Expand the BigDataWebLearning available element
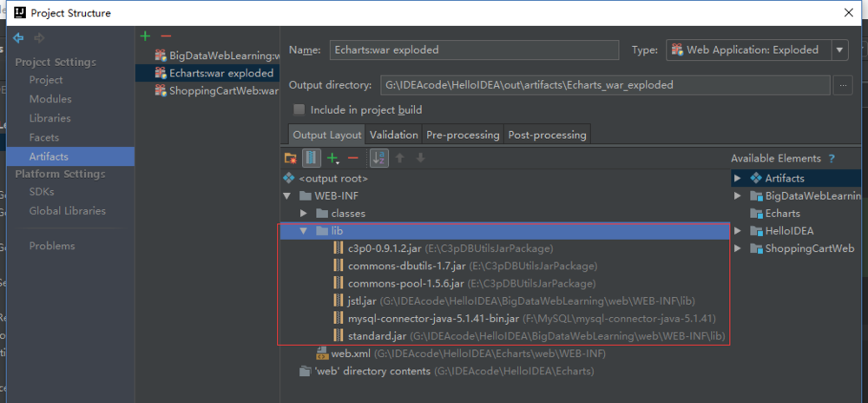Screen dimensions: 868x403 pyautogui.click(x=737, y=196)
